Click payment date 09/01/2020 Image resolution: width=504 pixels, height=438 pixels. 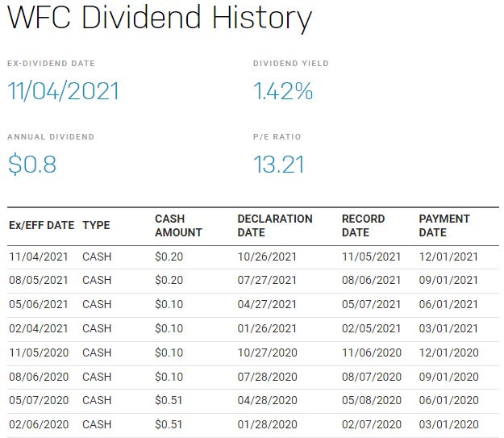point(448,377)
